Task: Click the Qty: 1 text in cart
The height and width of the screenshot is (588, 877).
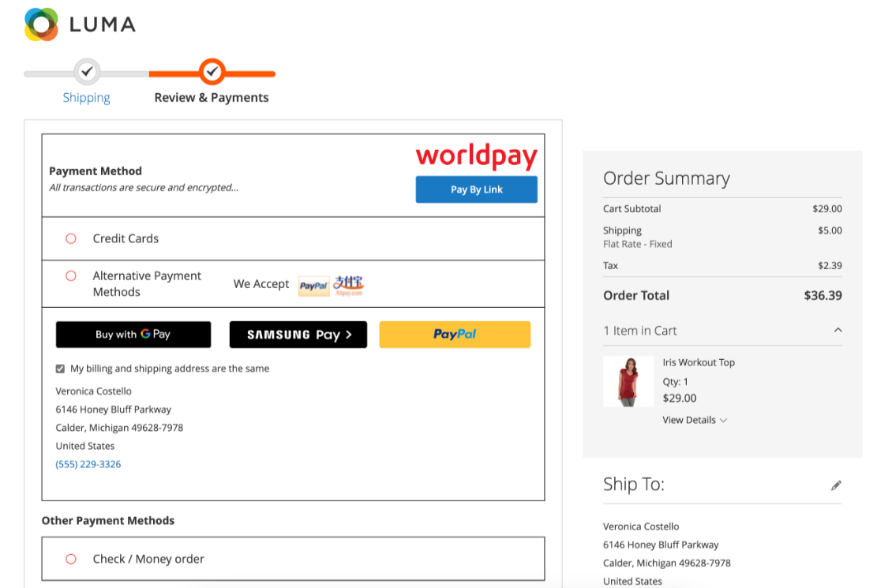Action: pos(675,382)
